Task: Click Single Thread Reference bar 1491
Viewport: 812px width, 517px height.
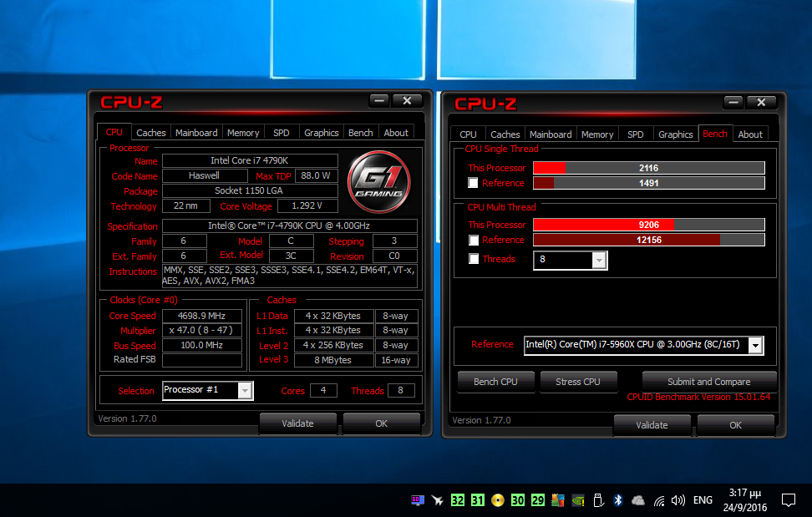Action: tap(649, 183)
